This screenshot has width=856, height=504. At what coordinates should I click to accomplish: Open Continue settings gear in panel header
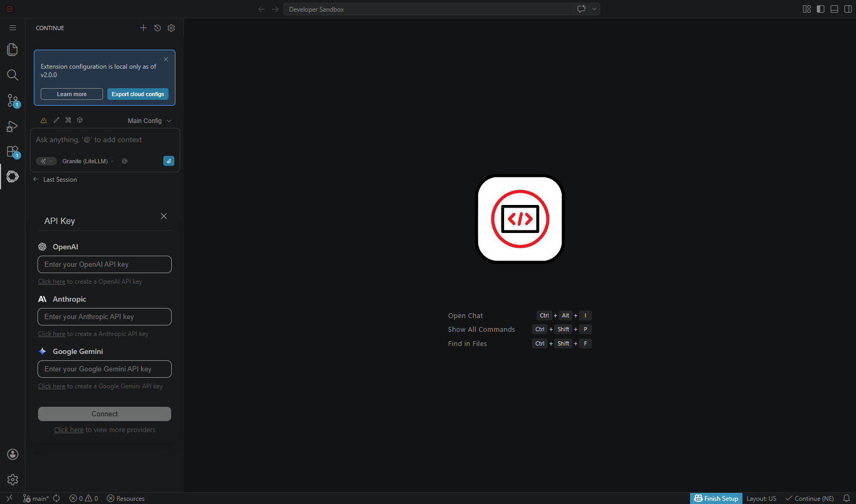[171, 28]
